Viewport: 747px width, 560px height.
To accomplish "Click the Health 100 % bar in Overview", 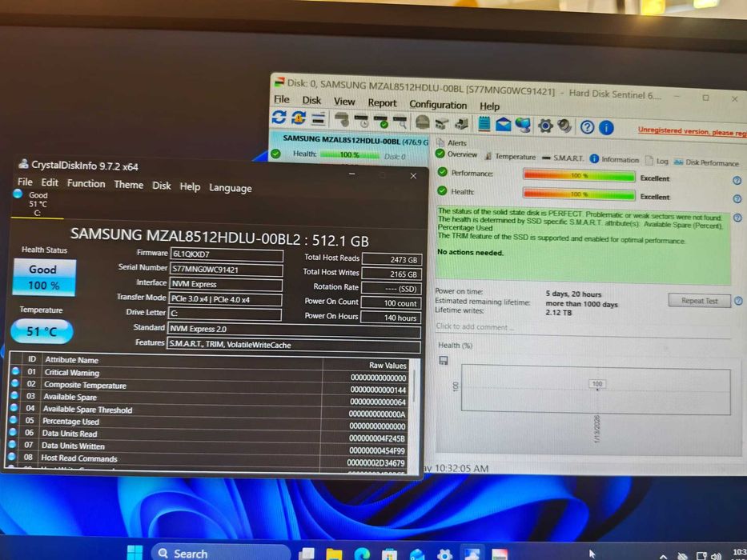I will click(x=579, y=194).
